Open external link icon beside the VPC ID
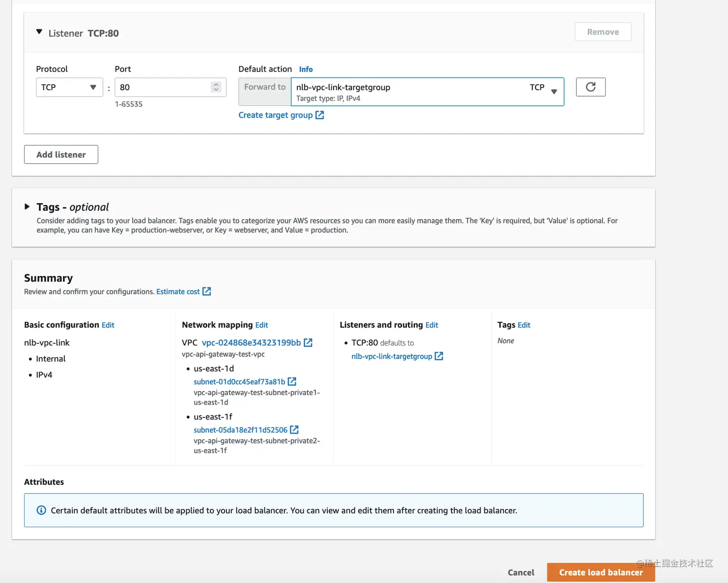The height and width of the screenshot is (583, 728). point(308,343)
